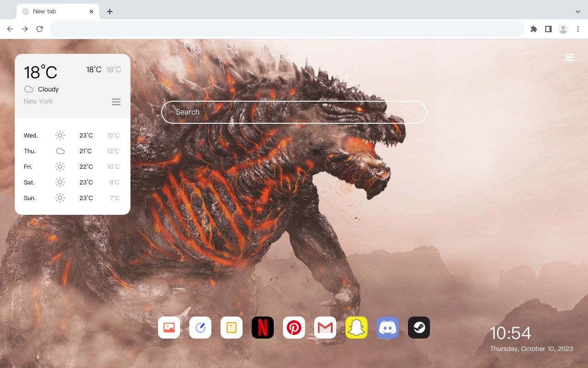
Task: Open the Gmail shortcut
Action: (325, 328)
